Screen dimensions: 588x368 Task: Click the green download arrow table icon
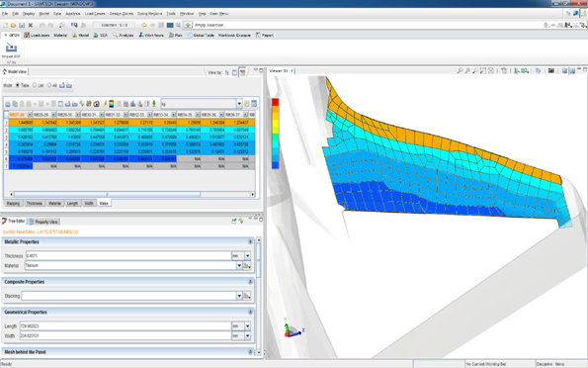(x=154, y=104)
